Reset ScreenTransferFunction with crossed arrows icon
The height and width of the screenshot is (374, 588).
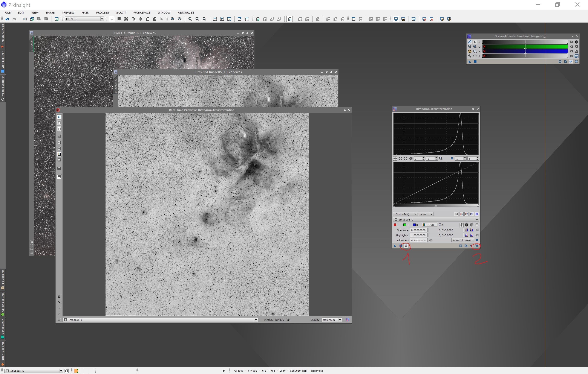tap(576, 61)
